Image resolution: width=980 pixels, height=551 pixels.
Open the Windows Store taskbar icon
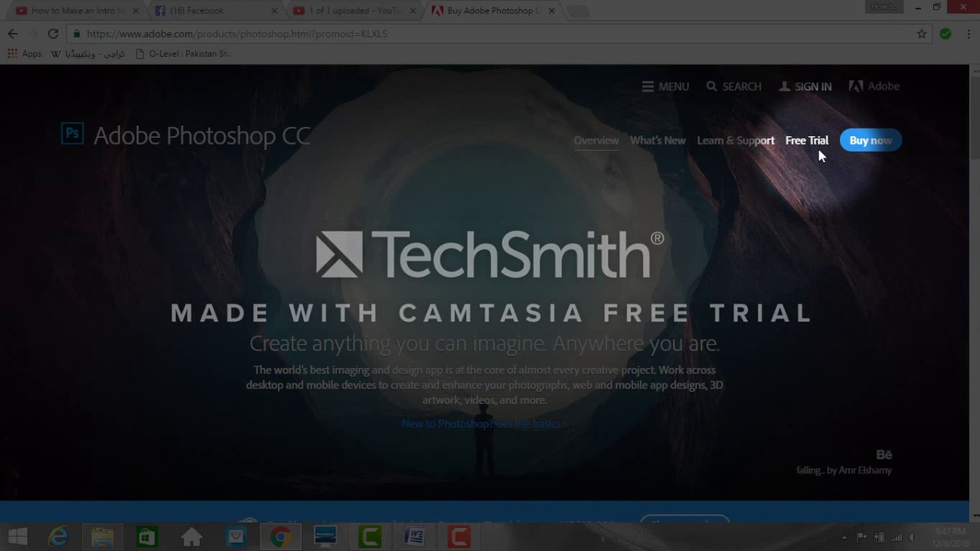coord(147,536)
